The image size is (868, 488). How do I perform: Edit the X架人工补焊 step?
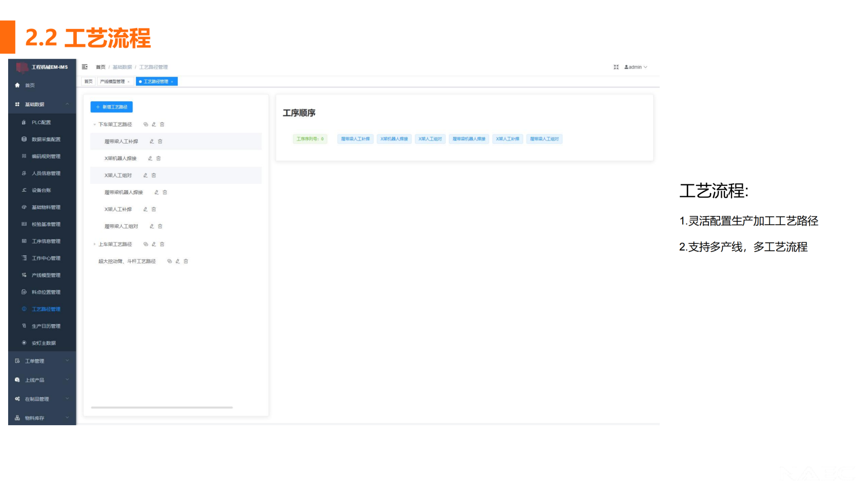pyautogui.click(x=146, y=209)
